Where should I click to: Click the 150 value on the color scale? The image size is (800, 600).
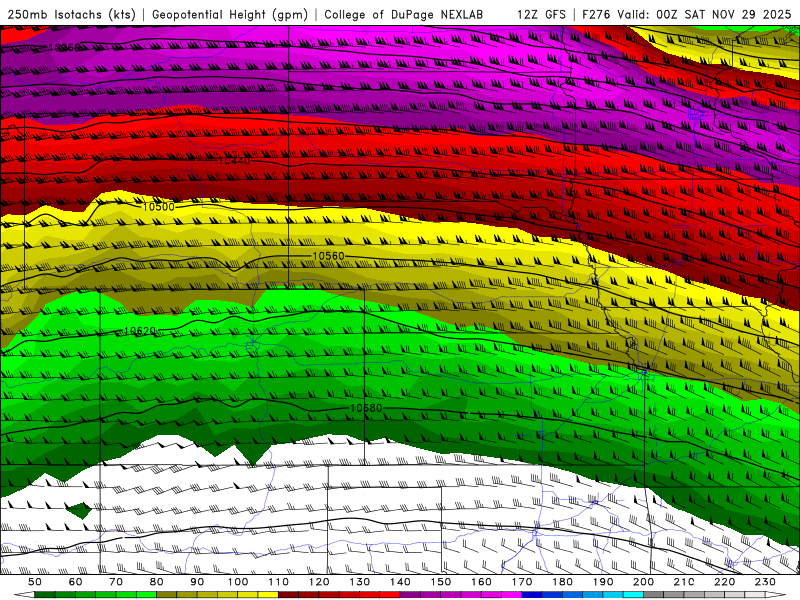440,582
